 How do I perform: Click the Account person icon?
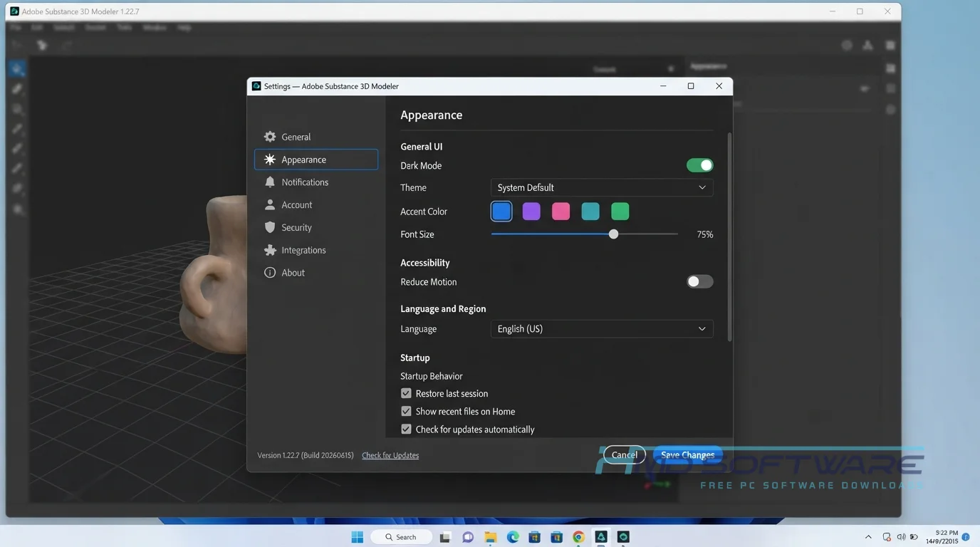coord(270,205)
